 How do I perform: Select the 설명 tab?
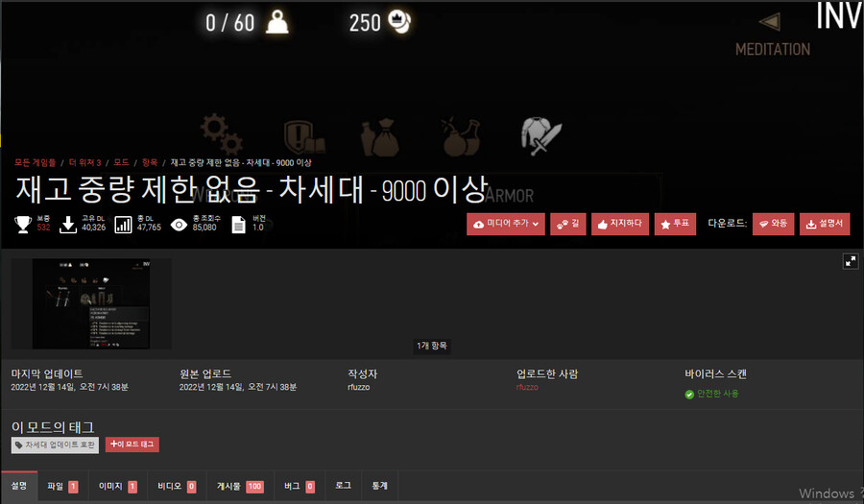click(19, 486)
